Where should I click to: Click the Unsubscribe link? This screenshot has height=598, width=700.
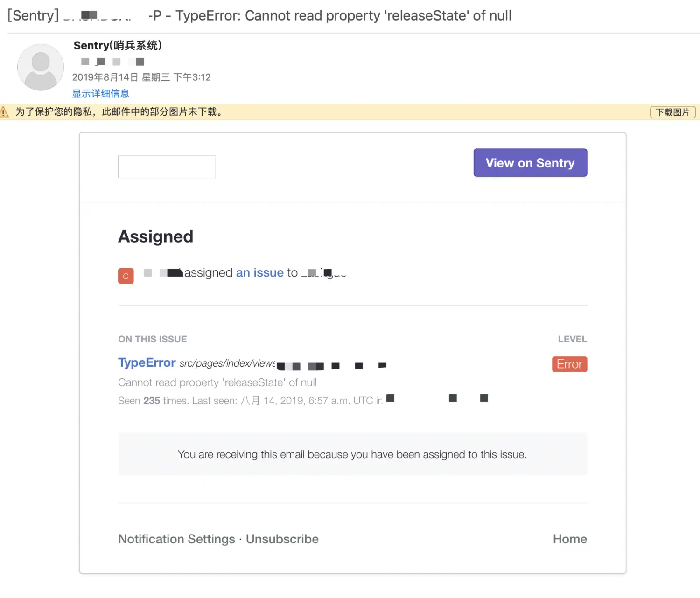coord(282,539)
